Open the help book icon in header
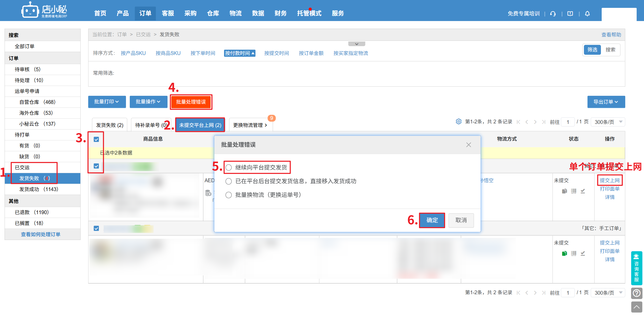This screenshot has height=316, width=644. click(x=570, y=14)
